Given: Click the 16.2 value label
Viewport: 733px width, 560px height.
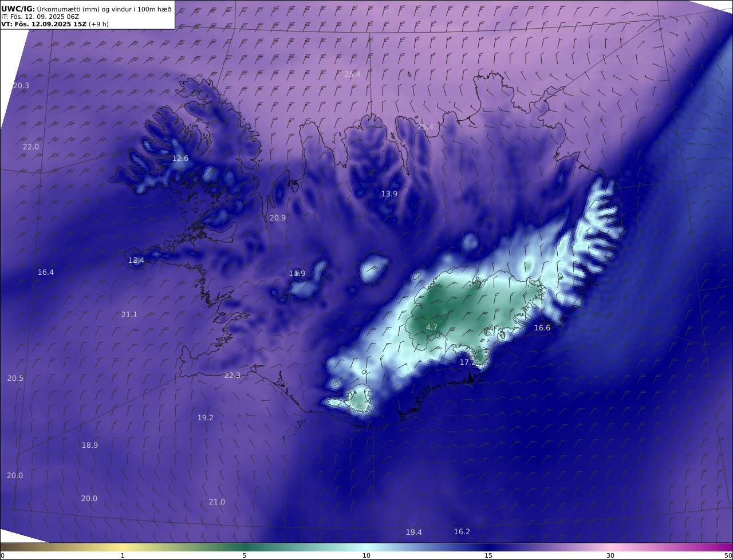Looking at the screenshot, I should pyautogui.click(x=462, y=532).
